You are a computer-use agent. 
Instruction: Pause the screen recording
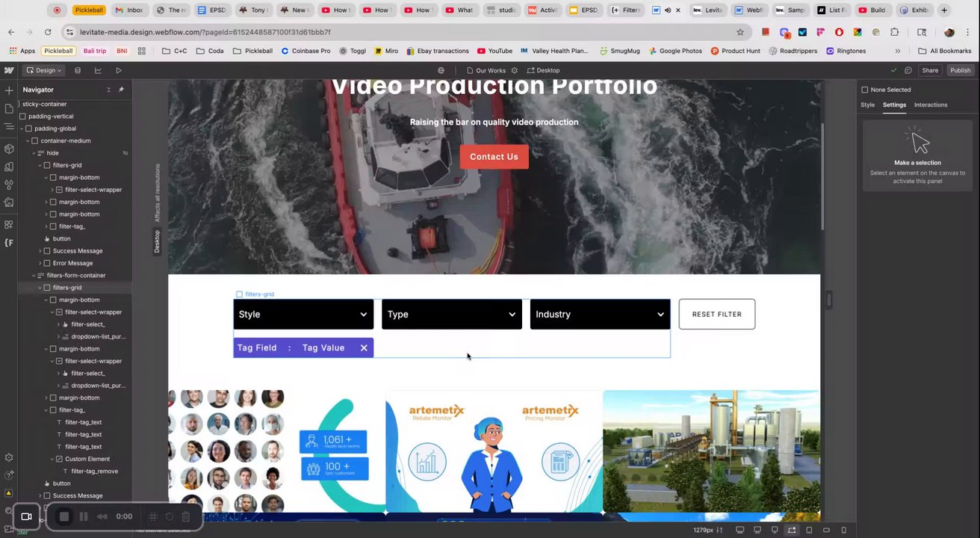84,516
